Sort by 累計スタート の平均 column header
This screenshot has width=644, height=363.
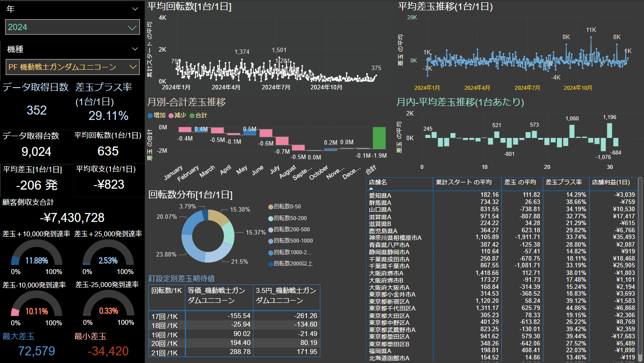click(x=462, y=182)
